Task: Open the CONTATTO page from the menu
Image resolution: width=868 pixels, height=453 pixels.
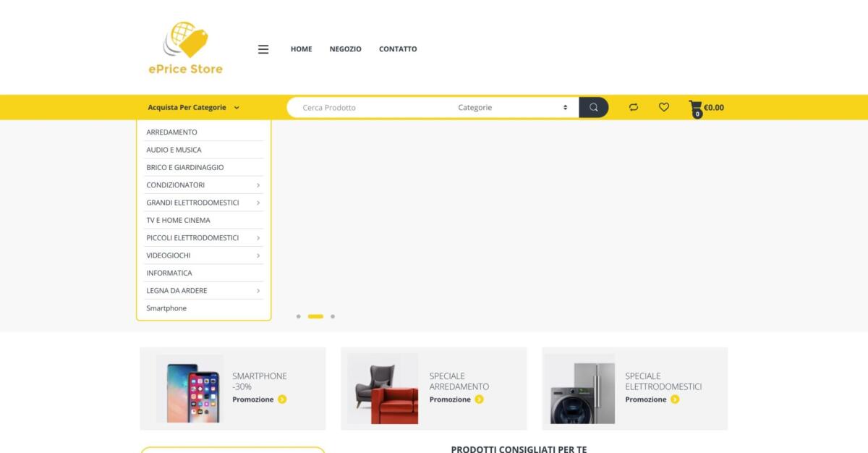Action: (x=397, y=48)
